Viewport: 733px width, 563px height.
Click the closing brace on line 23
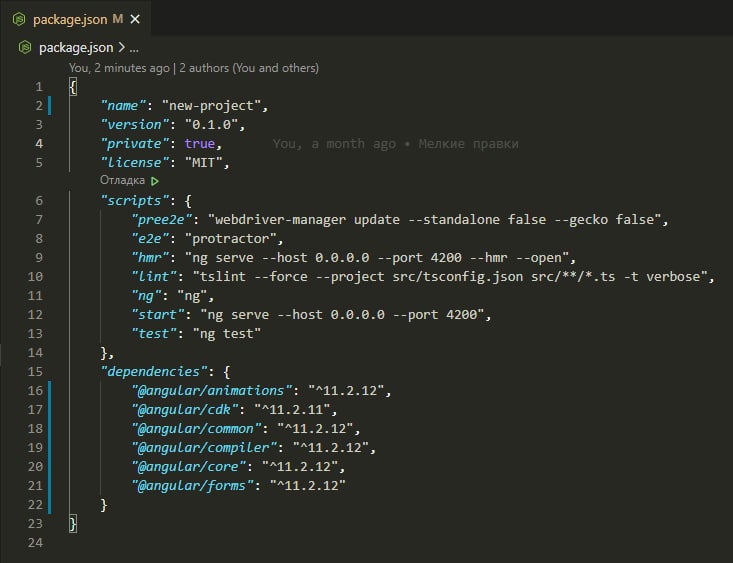[x=73, y=524]
